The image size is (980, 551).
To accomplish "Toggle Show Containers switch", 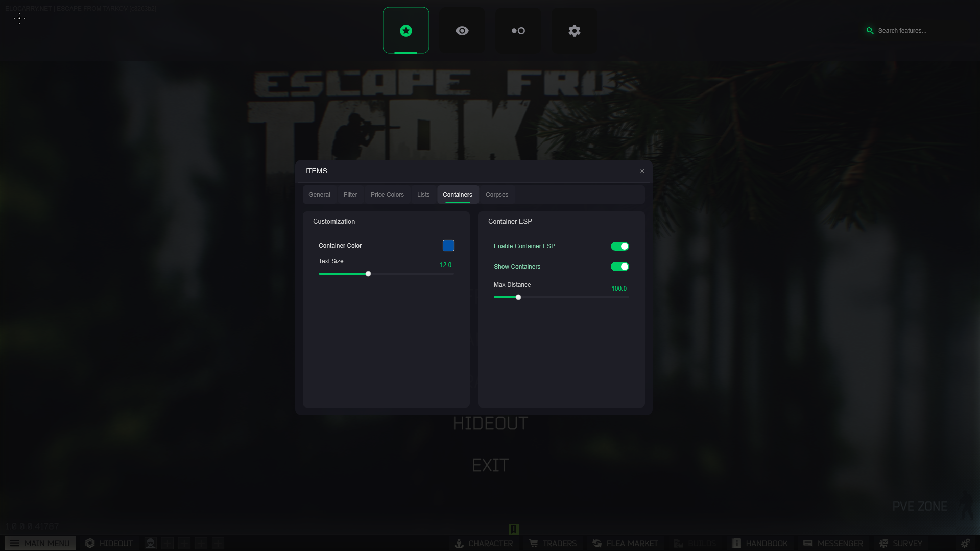I will (619, 267).
